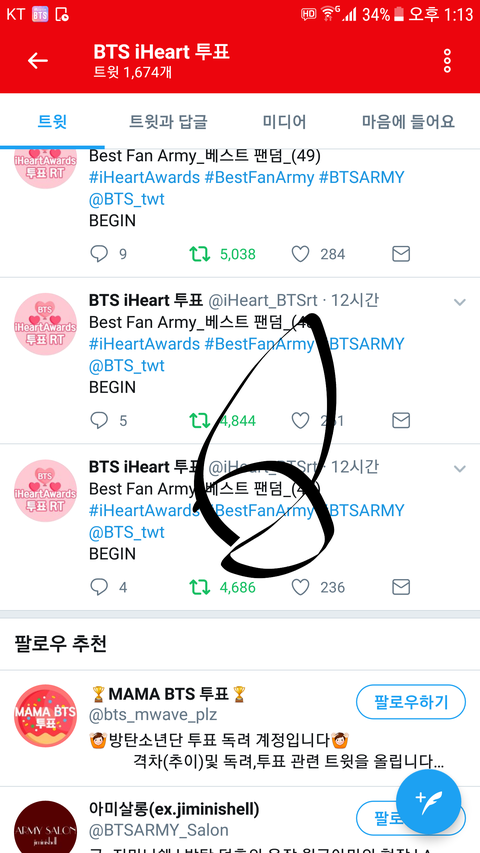Reply to the tweet with 5 comments
This screenshot has width=480, height=853.
tap(99, 421)
